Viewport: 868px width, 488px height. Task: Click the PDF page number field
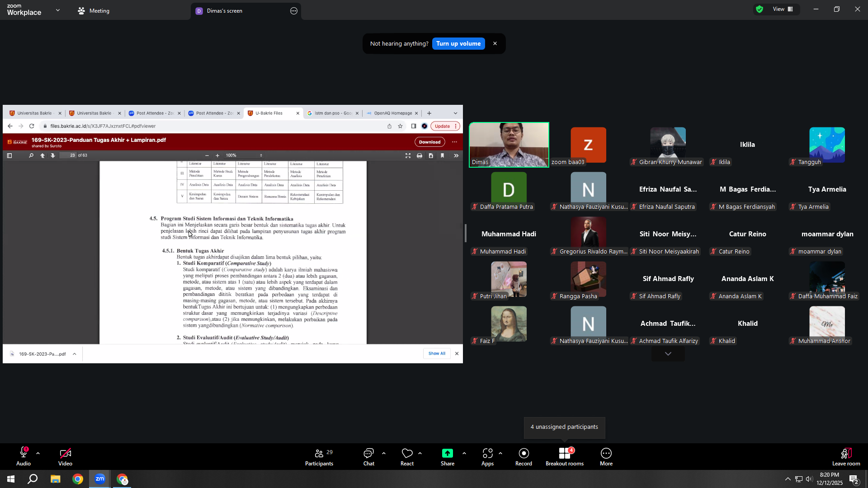pyautogui.click(x=68, y=155)
